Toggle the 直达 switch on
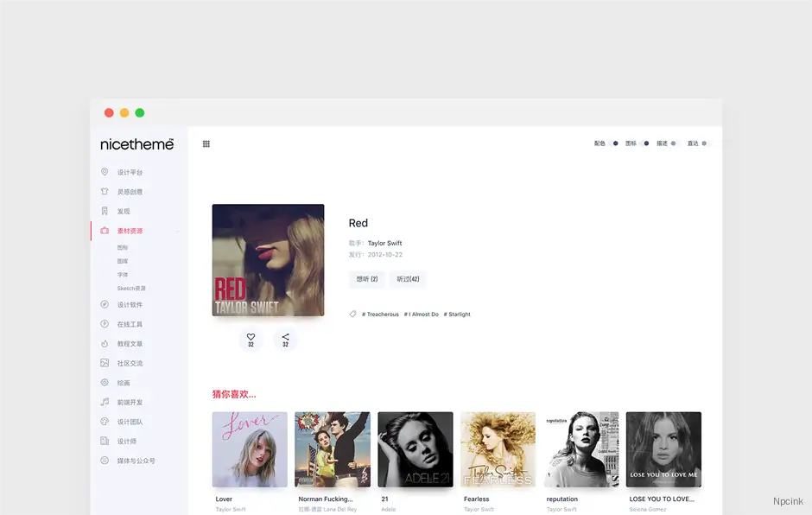This screenshot has width=812, height=515. click(x=706, y=143)
